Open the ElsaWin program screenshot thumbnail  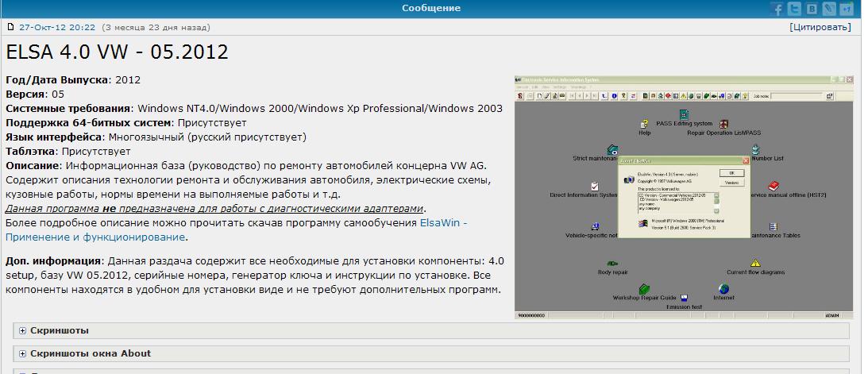click(x=684, y=198)
